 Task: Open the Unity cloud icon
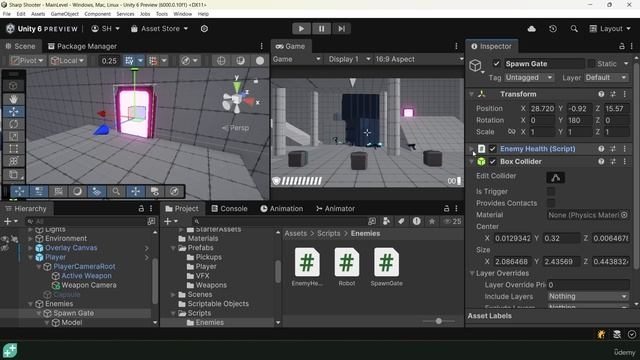tap(531, 29)
